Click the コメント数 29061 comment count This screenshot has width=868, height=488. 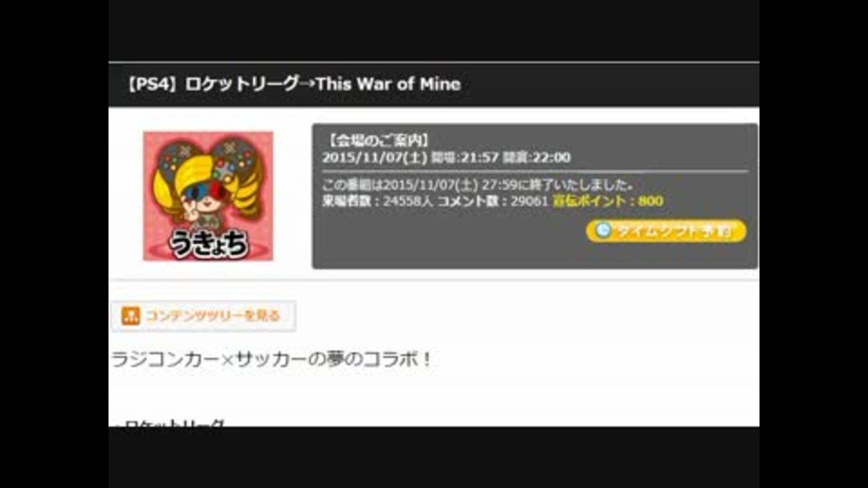point(493,201)
